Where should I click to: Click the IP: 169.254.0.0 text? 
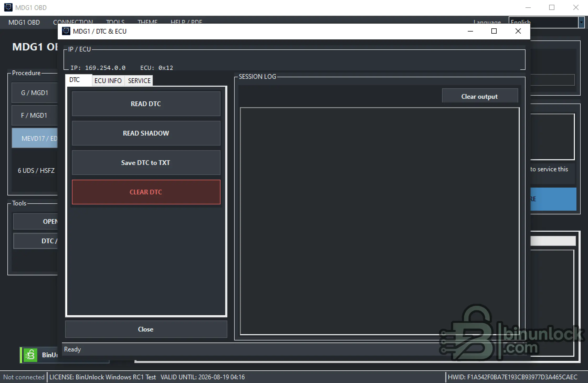coord(98,68)
